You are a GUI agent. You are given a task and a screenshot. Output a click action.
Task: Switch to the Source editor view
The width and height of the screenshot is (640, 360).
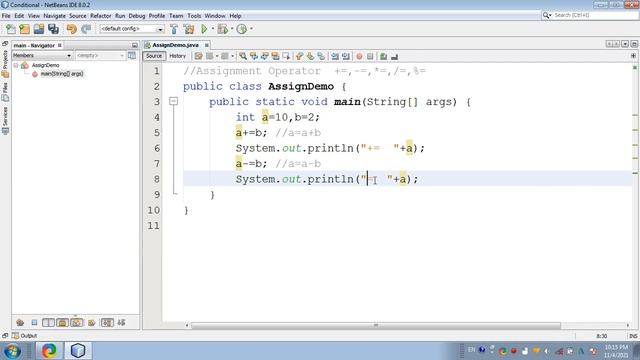pos(154,56)
